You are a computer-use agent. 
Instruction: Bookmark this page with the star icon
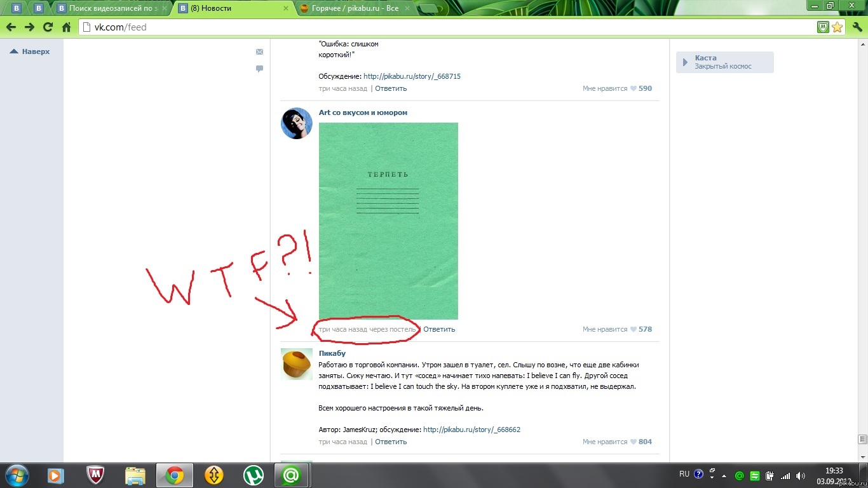837,27
